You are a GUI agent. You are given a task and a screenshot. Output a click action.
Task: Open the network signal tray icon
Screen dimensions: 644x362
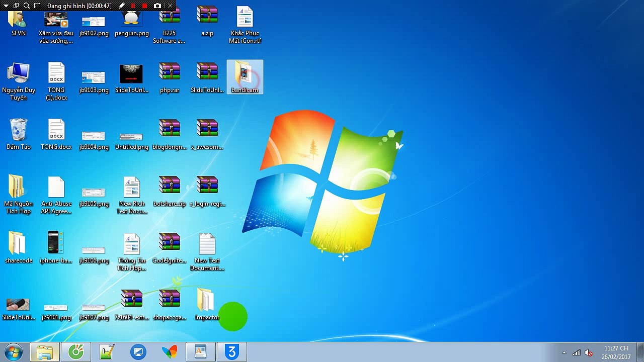point(577,353)
